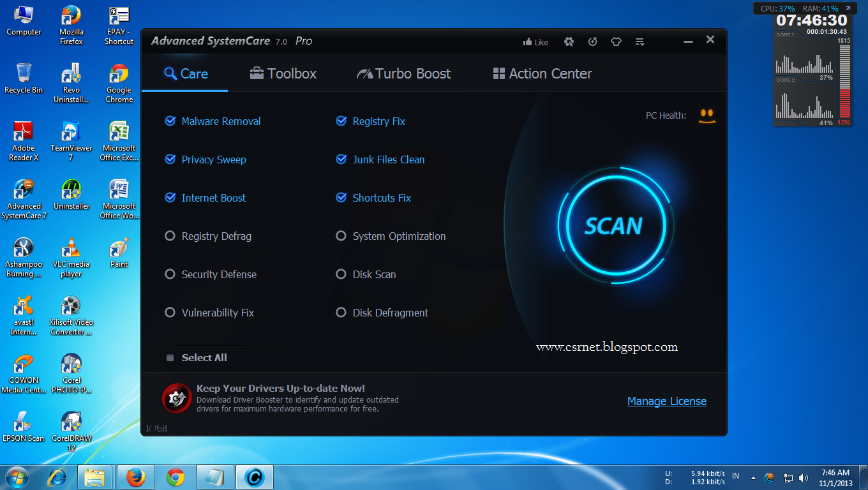Click Advanced SystemCare taskbar button
Image resolution: width=868 pixels, height=490 pixels.
[255, 477]
